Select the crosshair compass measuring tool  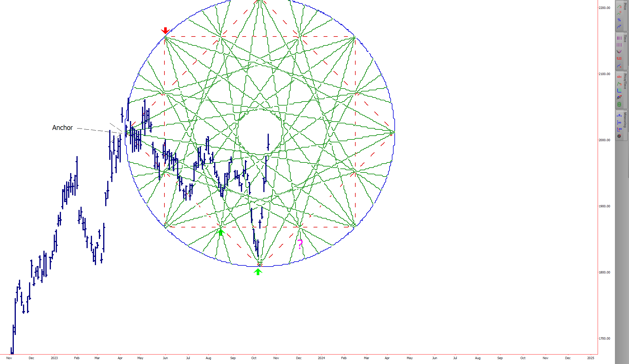click(619, 136)
